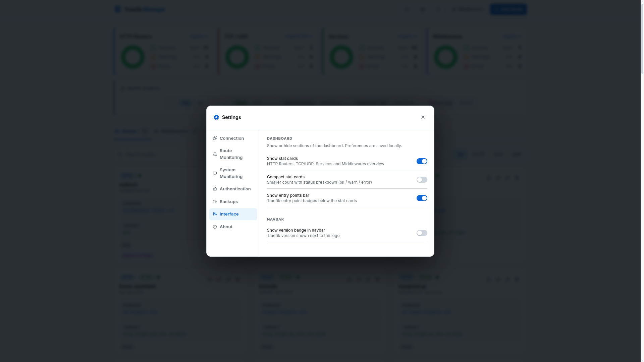Click the route icon beside Route Monitoring
Image resolution: width=644 pixels, height=362 pixels.
[x=215, y=154]
